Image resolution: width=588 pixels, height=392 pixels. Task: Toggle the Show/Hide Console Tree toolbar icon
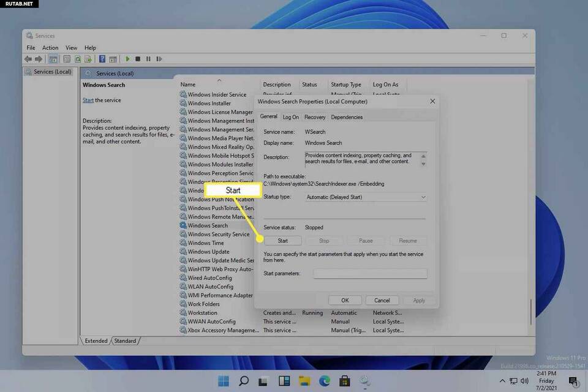click(53, 59)
